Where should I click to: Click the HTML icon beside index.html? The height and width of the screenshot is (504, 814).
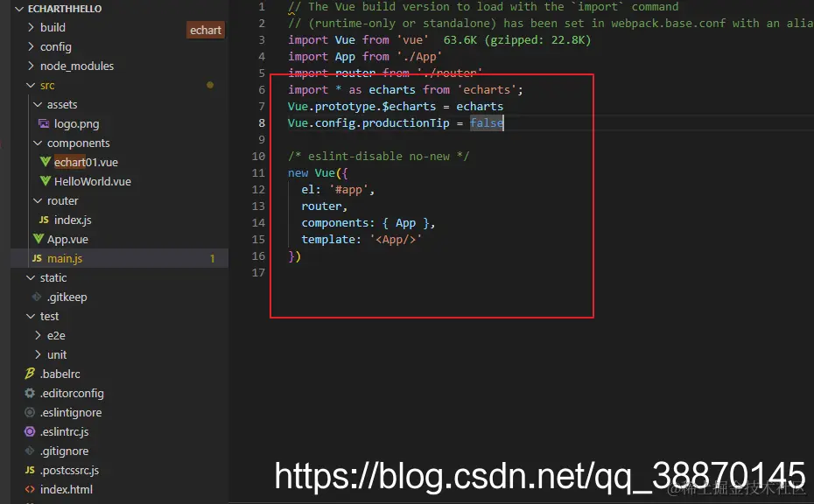coord(30,489)
